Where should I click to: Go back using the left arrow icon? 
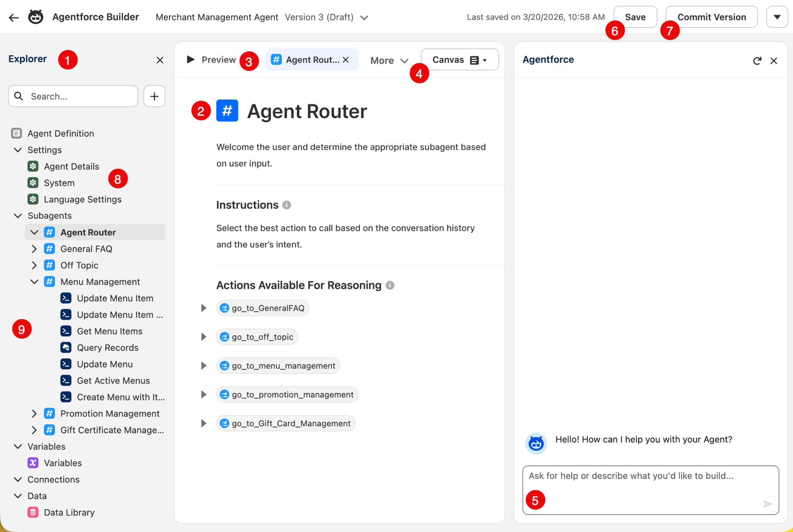pyautogui.click(x=14, y=17)
